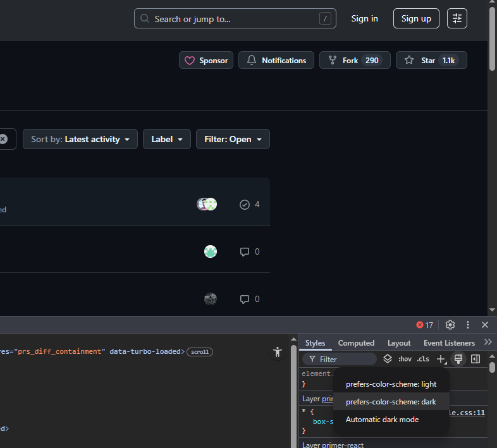Click the comment icon in second discussion row

click(244, 252)
